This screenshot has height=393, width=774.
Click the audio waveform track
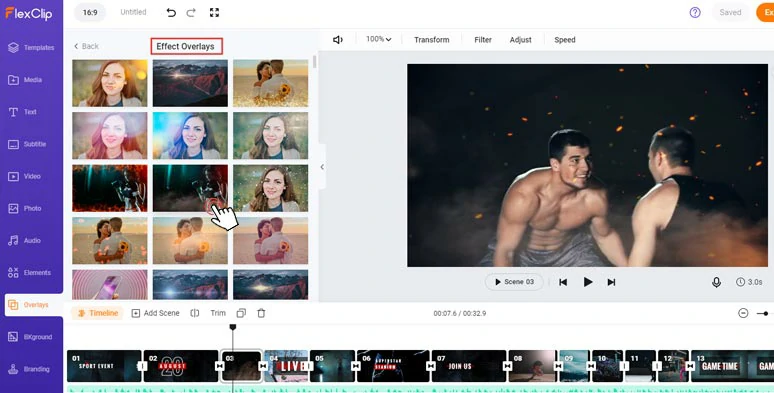point(420,390)
